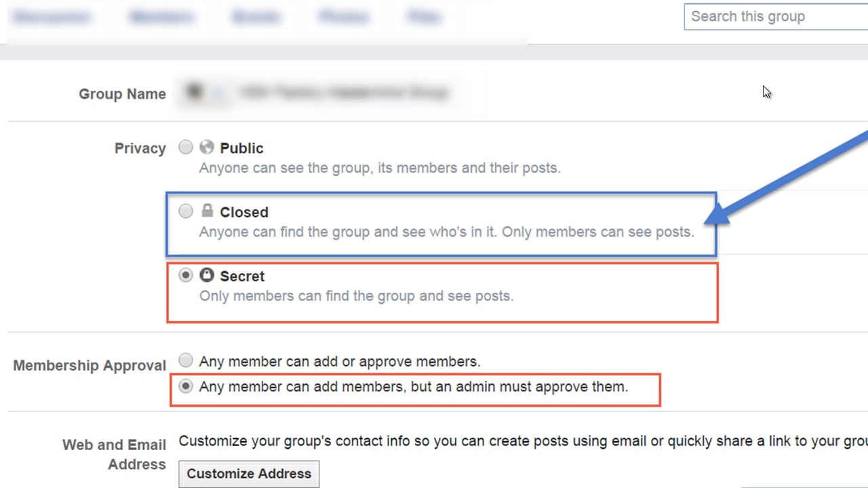Open the Discussion tab
This screenshot has width=868, height=488.
52,16
